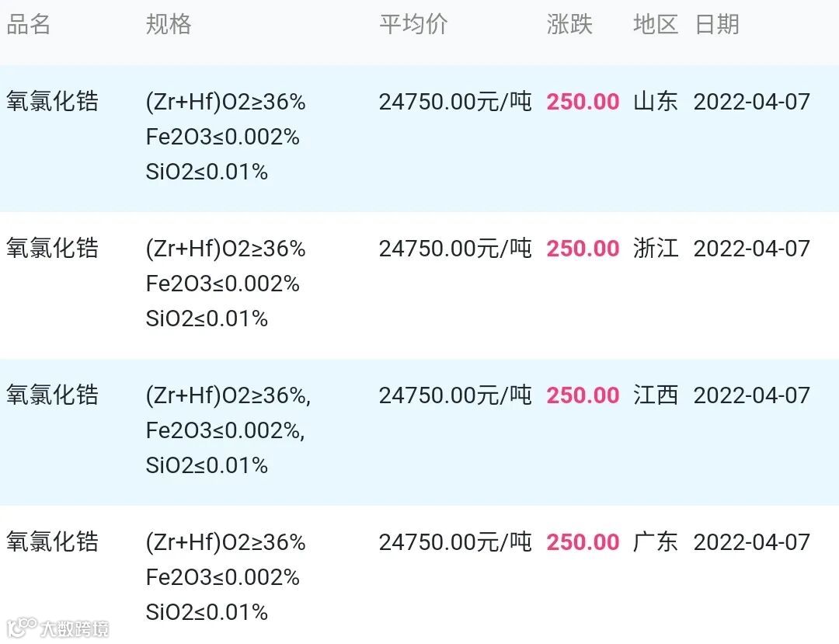Click the 涨跌 column header

tap(569, 24)
